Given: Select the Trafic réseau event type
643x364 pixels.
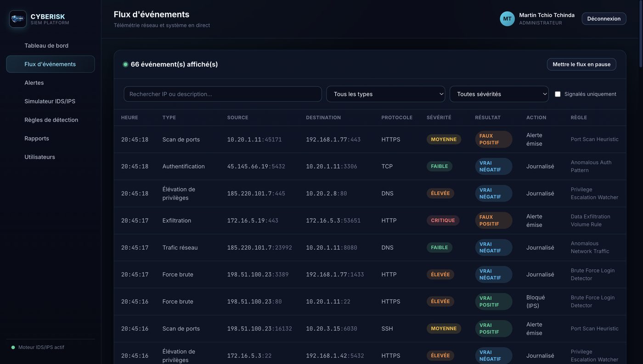Looking at the screenshot, I should (x=180, y=248).
